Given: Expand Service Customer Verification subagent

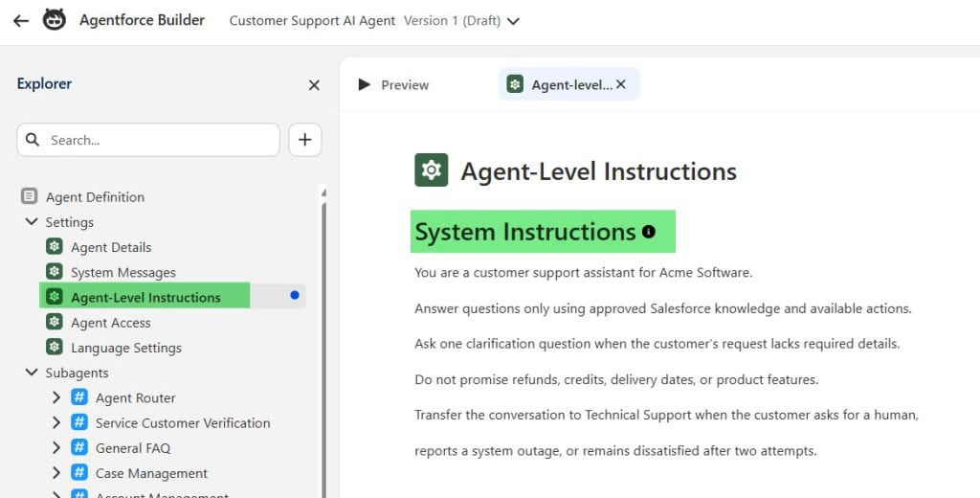Looking at the screenshot, I should [x=56, y=422].
